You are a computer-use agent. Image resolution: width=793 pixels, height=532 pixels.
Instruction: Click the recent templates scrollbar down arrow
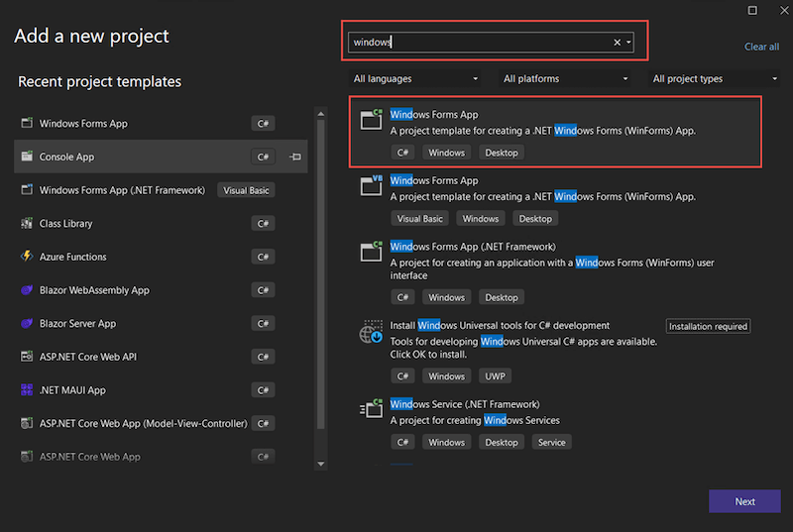click(x=320, y=464)
